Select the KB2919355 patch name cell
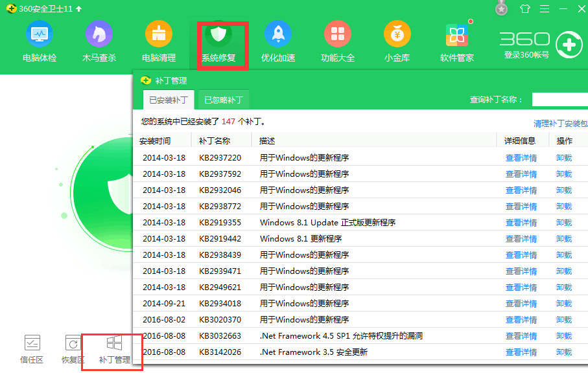Screen dimensions: 588x373 pos(220,223)
